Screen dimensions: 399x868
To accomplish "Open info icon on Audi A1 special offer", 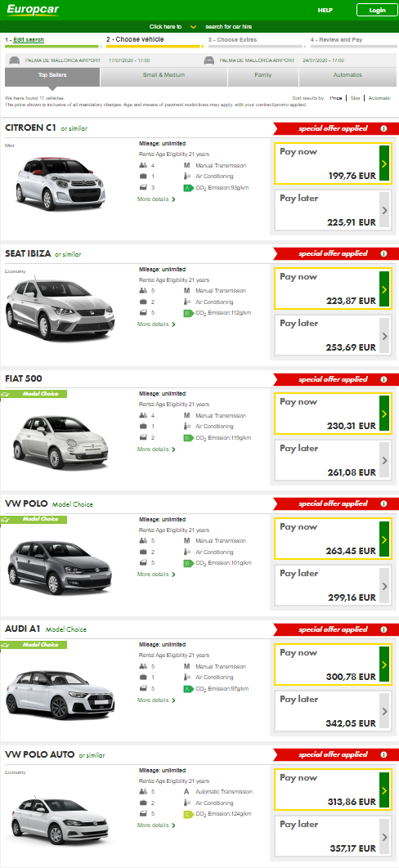I will [x=383, y=629].
